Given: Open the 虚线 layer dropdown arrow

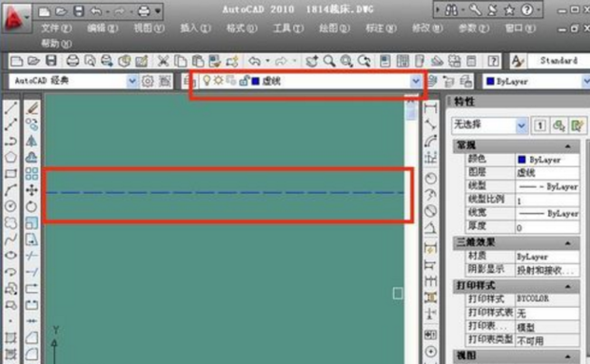Looking at the screenshot, I should 416,81.
